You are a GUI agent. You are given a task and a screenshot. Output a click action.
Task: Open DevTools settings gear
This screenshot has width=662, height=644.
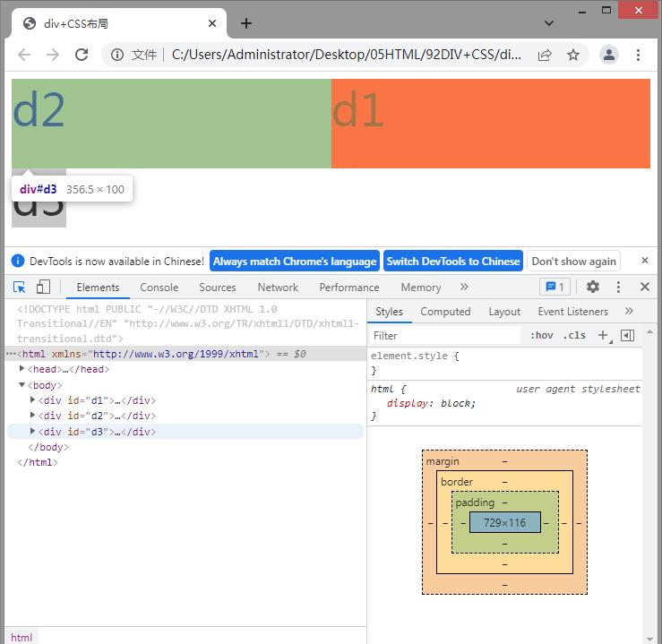[592, 287]
